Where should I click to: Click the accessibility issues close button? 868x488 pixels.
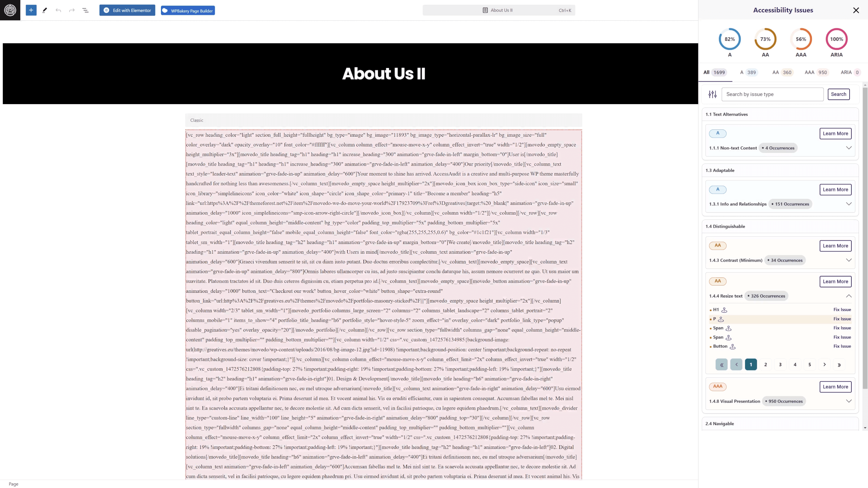(x=856, y=10)
